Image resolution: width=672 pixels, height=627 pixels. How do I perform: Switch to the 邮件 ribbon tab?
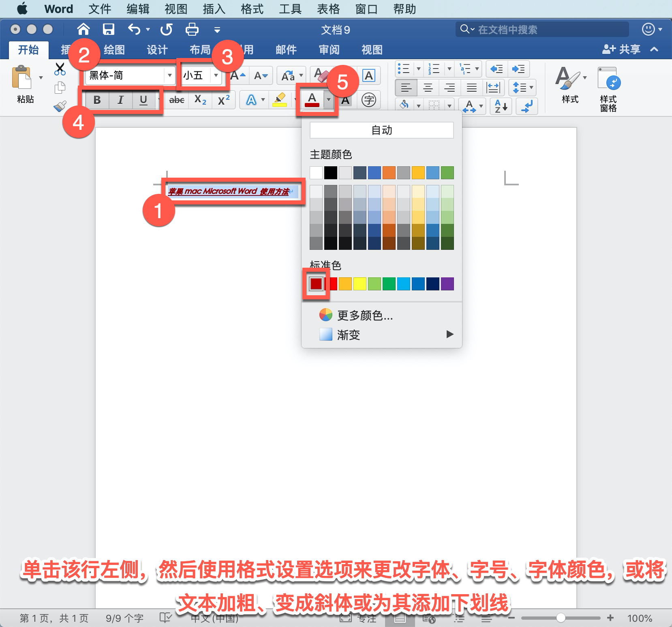286,50
